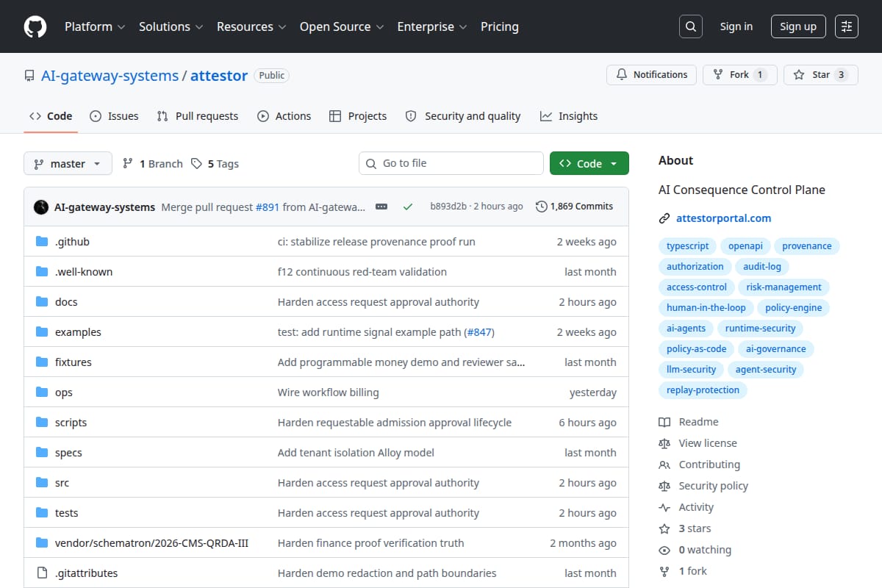Expand the Solutions menu

[170, 26]
